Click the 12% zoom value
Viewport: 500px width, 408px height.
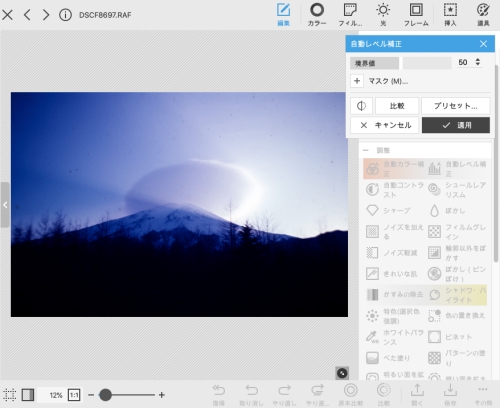[56, 395]
